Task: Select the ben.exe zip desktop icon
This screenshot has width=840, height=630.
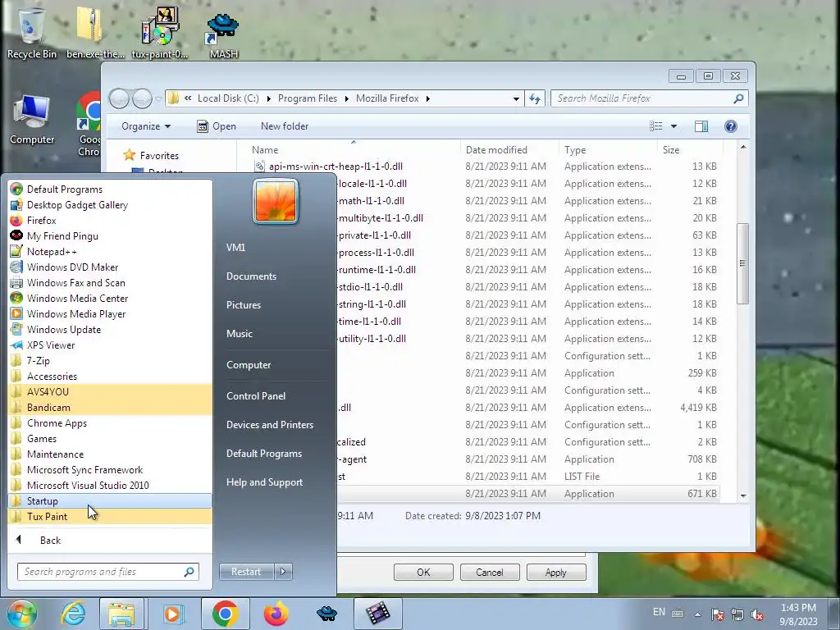Action: (95, 33)
